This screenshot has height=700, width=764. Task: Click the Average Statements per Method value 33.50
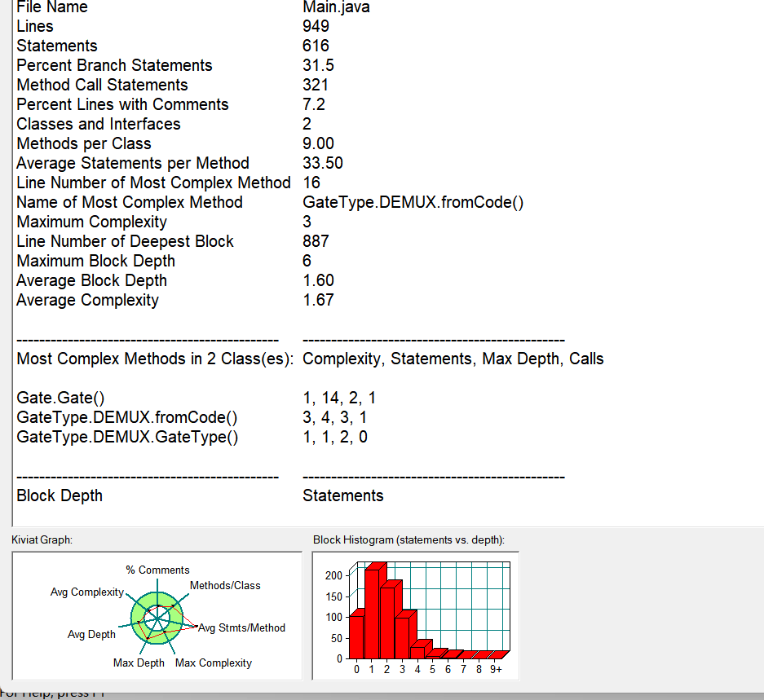pos(323,163)
